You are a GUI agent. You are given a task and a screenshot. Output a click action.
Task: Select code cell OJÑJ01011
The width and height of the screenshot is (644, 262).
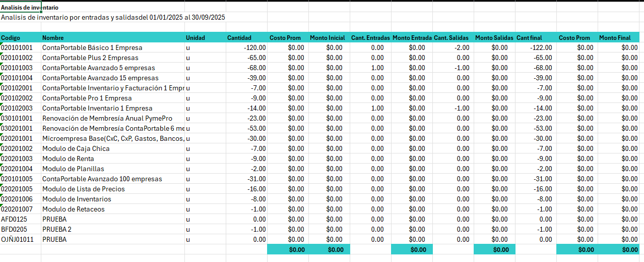pos(20,239)
